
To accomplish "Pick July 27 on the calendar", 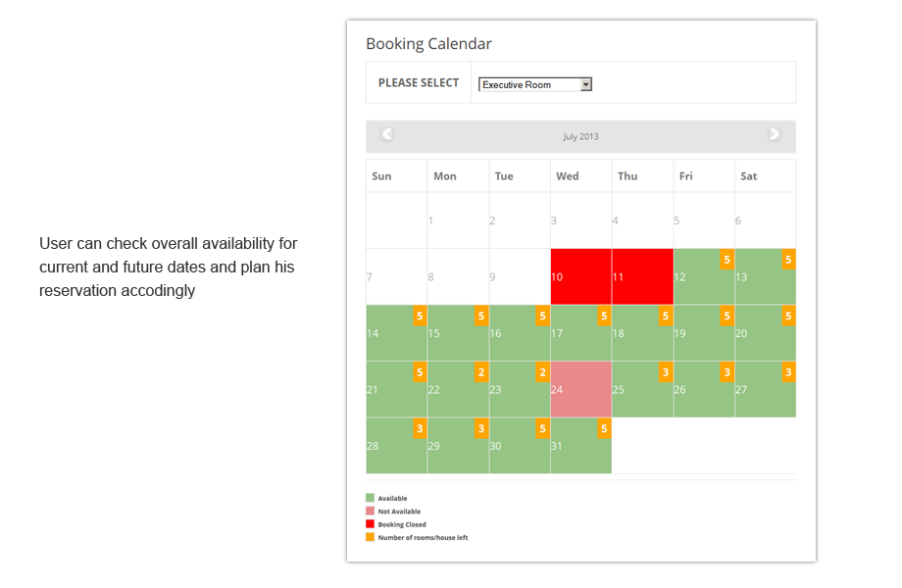I will pos(765,389).
